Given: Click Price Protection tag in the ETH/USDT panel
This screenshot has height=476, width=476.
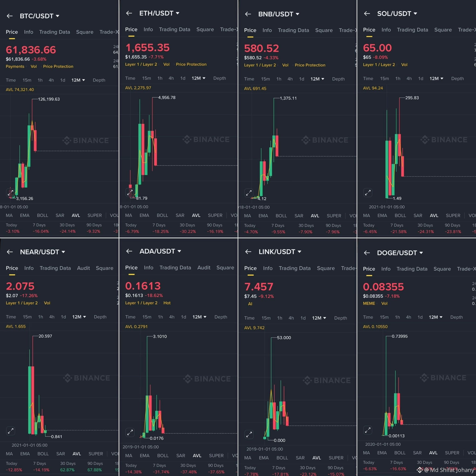Looking at the screenshot, I should (x=191, y=64).
